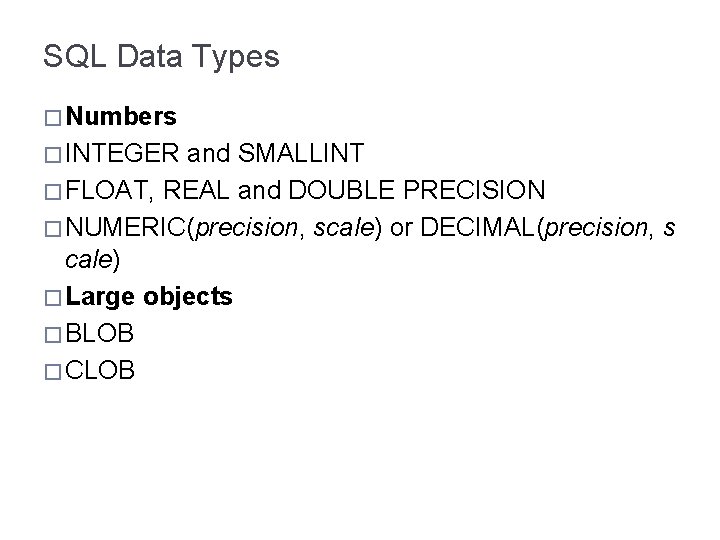Click the CLOB list item text
Viewport: 720px width, 540px height.
pyautogui.click(x=100, y=370)
